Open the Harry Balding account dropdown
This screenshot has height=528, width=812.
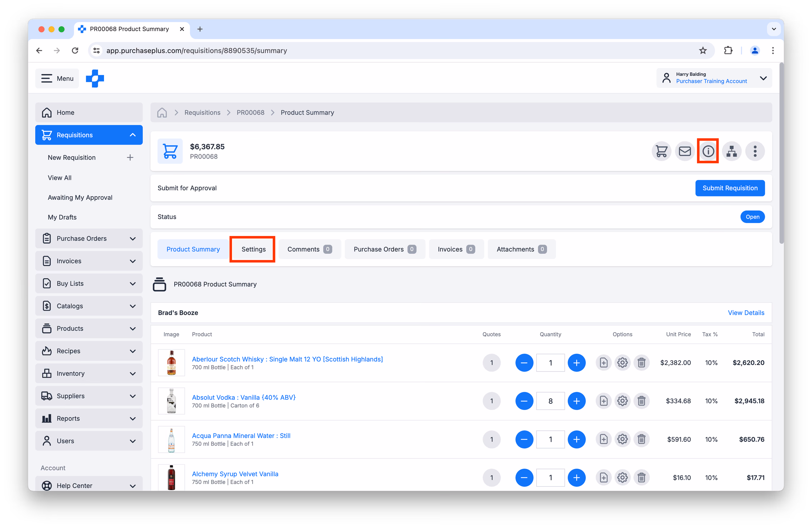(x=714, y=78)
